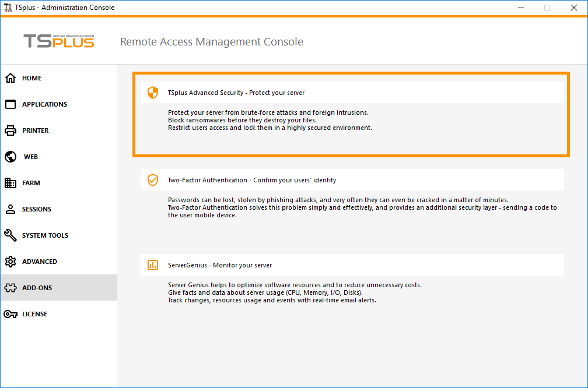The width and height of the screenshot is (588, 388).
Task: Open ServerGenius Monitor your server title
Action: coord(219,265)
